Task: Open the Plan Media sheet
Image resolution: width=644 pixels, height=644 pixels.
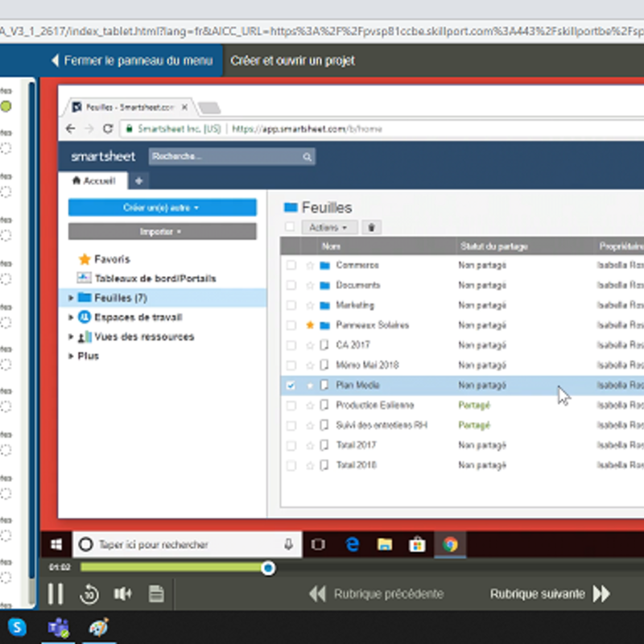Action: pos(357,386)
